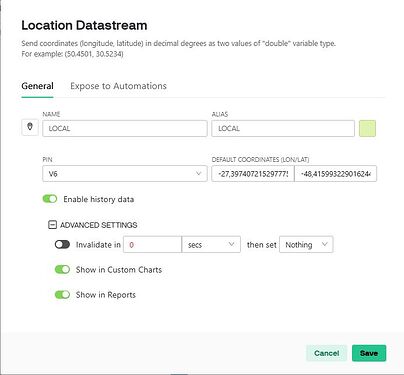
Task: Toggle Show in Custom Charts switch
Action: [62, 269]
